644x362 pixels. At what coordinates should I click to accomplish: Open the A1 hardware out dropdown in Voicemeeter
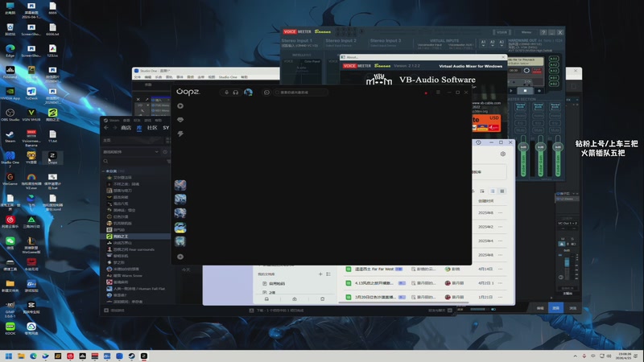tap(484, 43)
